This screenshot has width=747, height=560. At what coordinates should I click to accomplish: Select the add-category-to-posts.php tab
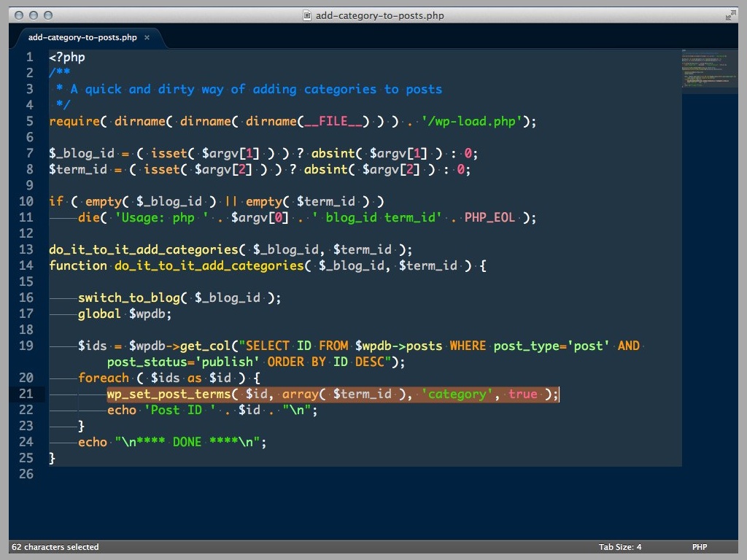(82, 37)
